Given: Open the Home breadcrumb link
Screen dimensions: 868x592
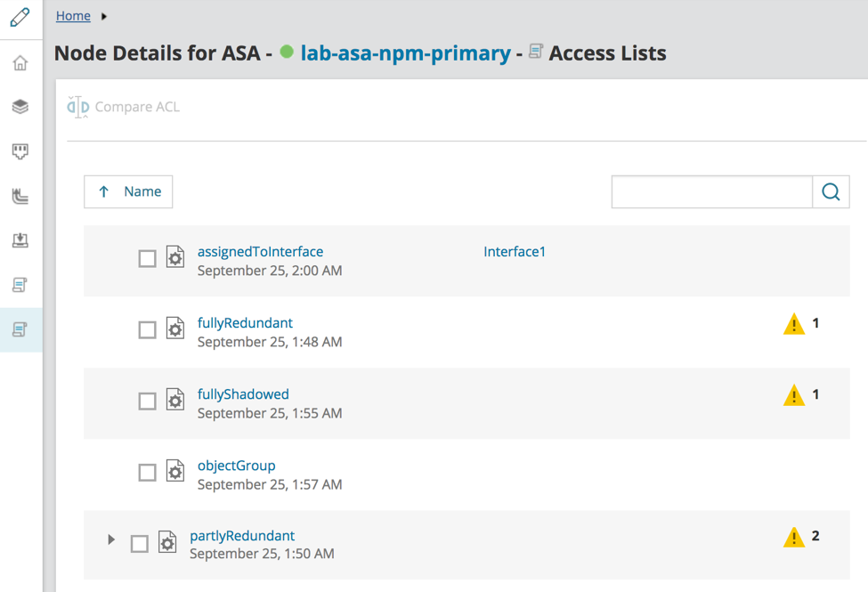Looking at the screenshot, I should 73,16.
